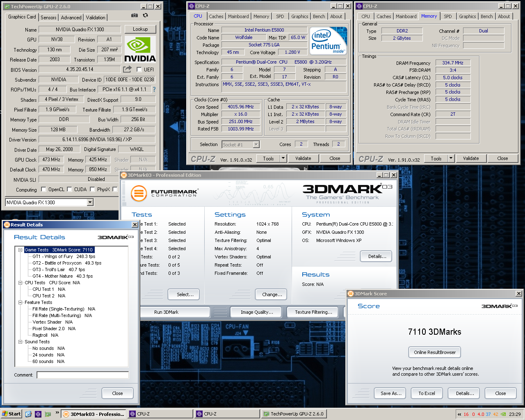The width and height of the screenshot is (525, 420).
Task: Open Mainboard tab in left CPU-Z window
Action: point(238,16)
